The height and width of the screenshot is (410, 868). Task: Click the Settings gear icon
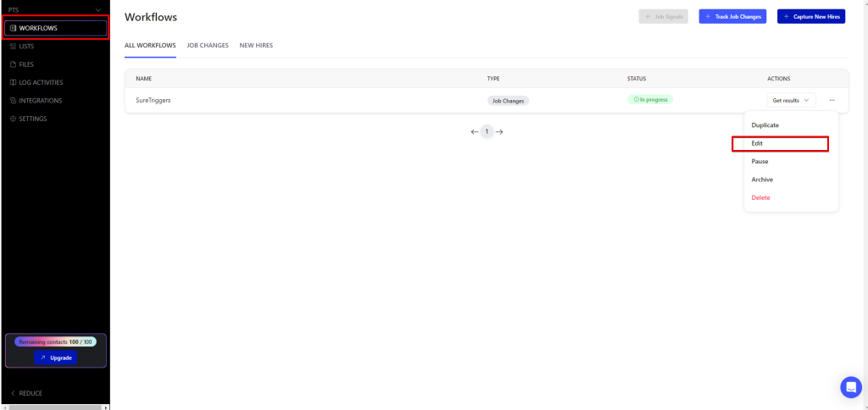tap(13, 119)
